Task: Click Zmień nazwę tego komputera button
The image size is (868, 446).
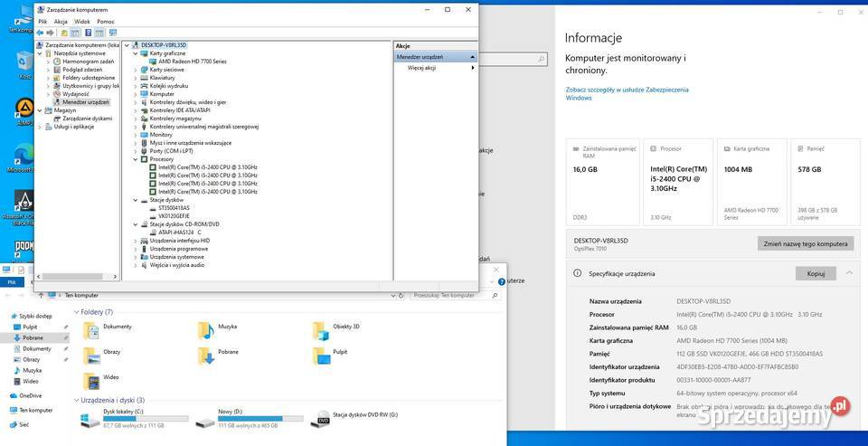Action: click(x=805, y=243)
